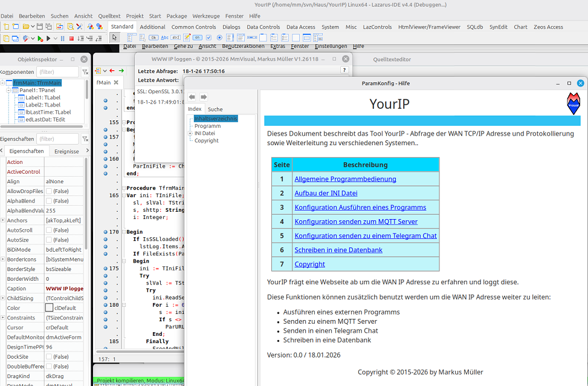Open the Projekt menu
This screenshot has height=386, width=588.
(135, 16)
